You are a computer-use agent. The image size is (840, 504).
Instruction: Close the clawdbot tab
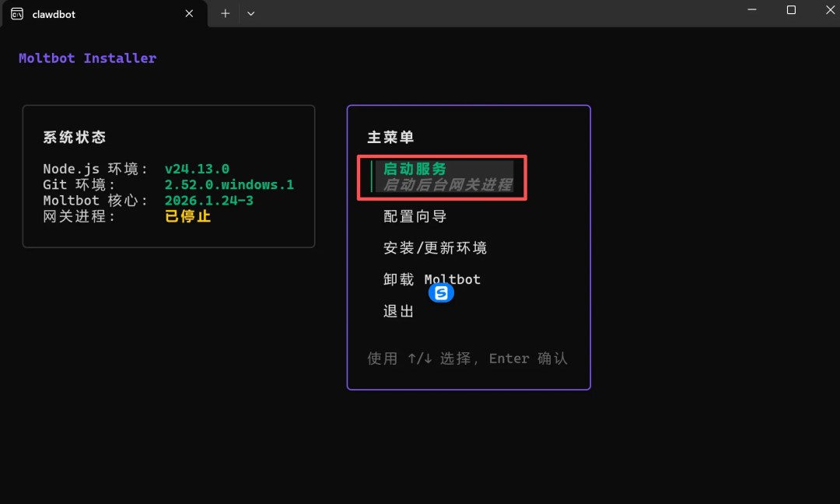click(x=189, y=13)
